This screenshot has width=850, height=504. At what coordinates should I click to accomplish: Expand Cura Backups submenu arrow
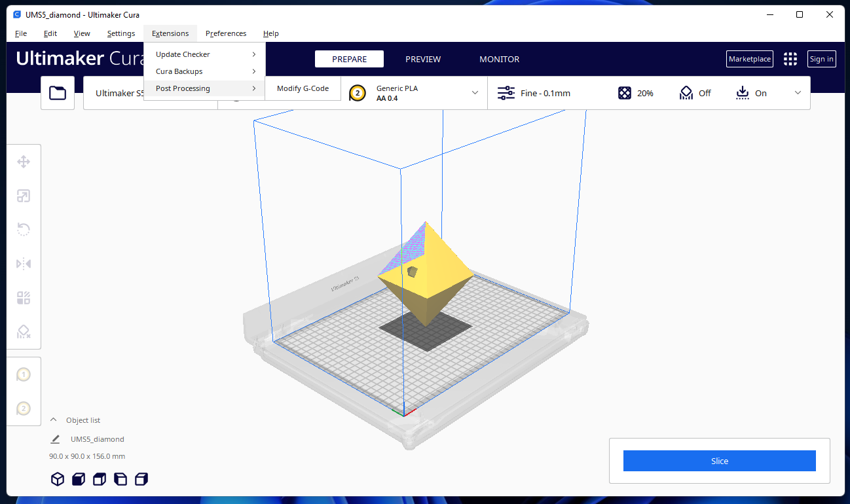point(254,71)
